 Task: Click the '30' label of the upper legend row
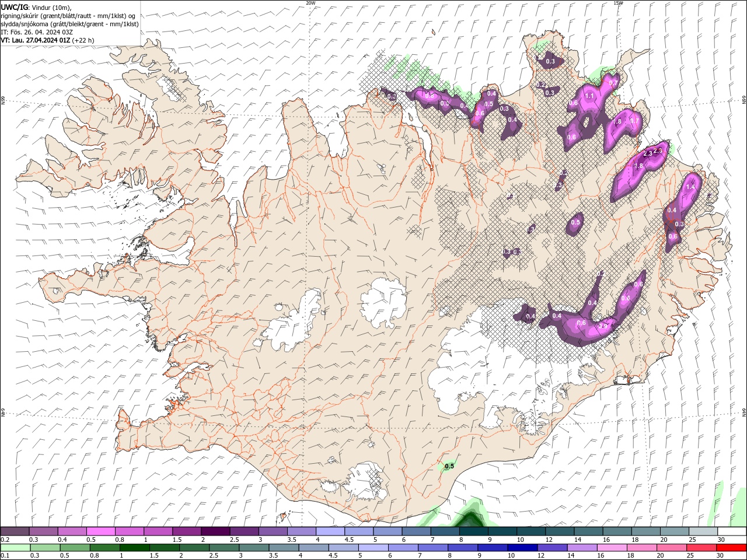tap(721, 540)
